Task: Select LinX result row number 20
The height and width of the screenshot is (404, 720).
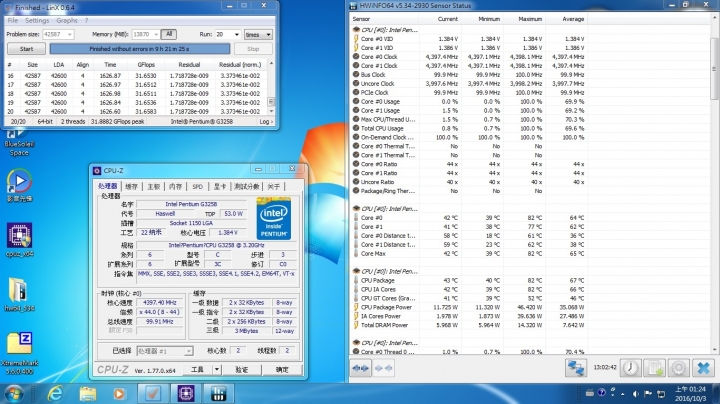Action: pyautogui.click(x=136, y=112)
